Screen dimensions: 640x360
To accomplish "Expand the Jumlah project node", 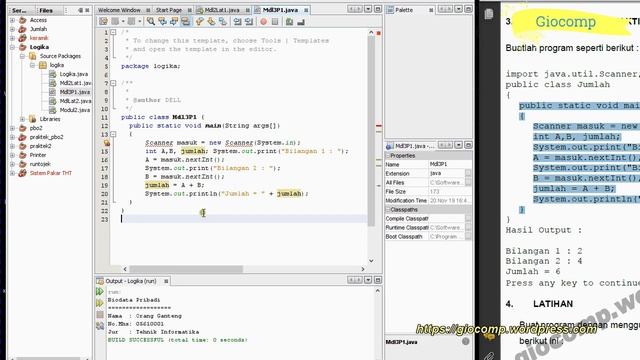I will click(x=13, y=29).
